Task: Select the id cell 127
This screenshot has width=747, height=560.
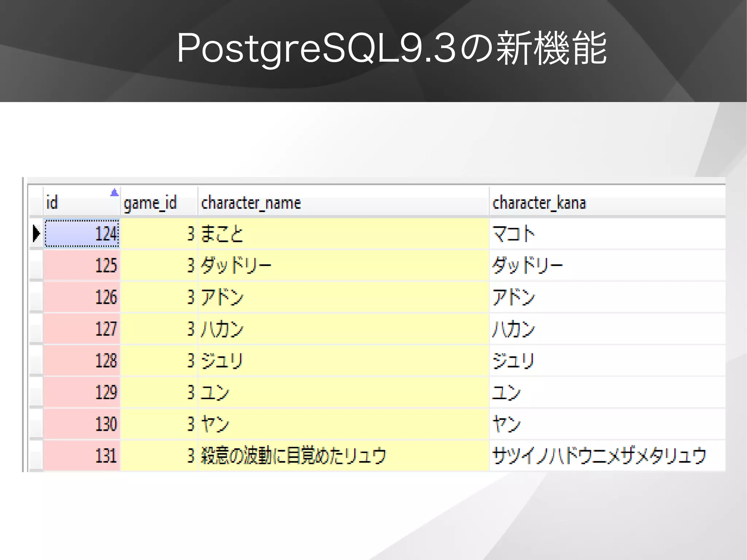Action: click(x=82, y=329)
